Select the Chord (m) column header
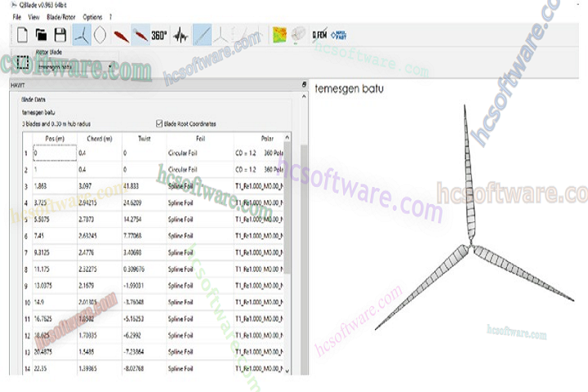588x392 pixels. [100, 138]
